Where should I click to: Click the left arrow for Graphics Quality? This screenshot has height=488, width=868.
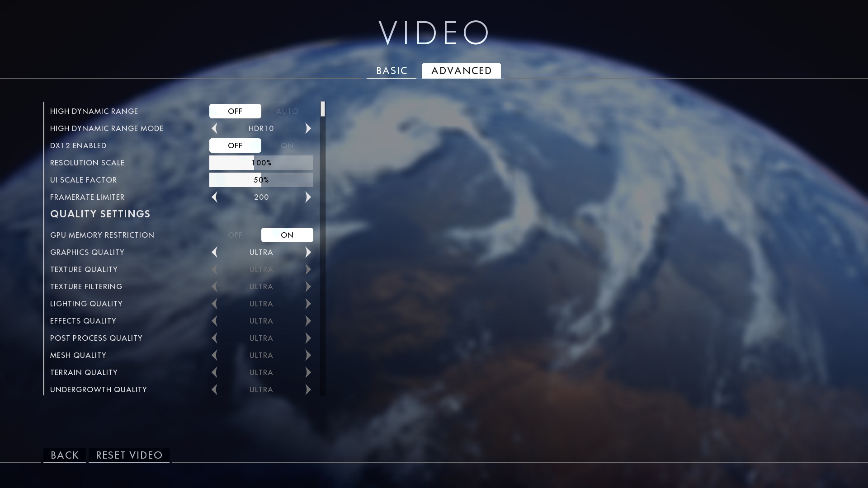(x=215, y=252)
